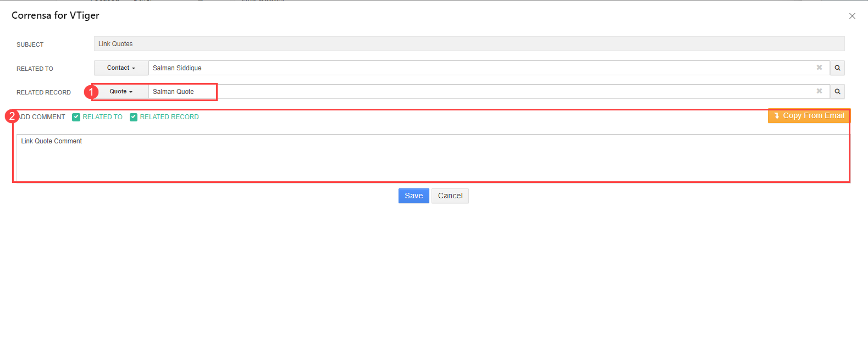The width and height of the screenshot is (868, 345).
Task: Uncheck the RELATED RECORD comment checkbox
Action: click(134, 117)
